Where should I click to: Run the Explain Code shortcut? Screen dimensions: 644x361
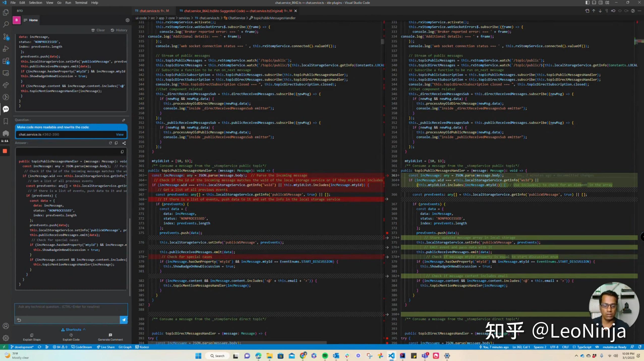(x=71, y=337)
